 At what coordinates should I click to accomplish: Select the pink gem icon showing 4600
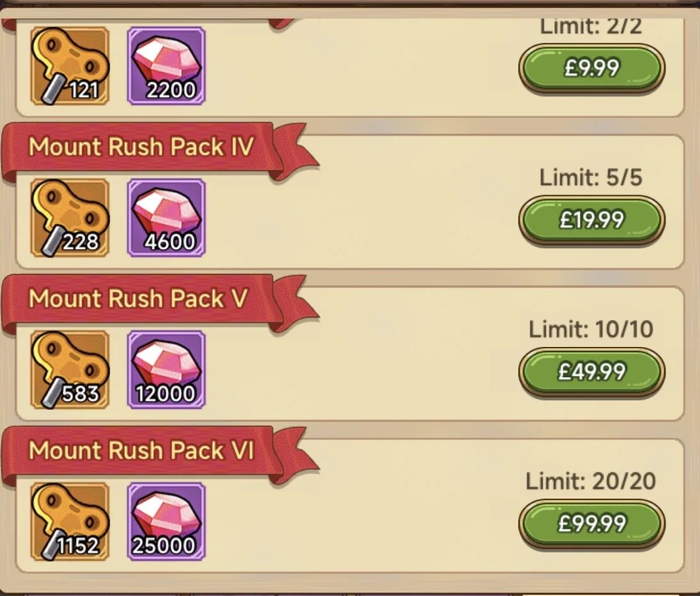(x=166, y=218)
